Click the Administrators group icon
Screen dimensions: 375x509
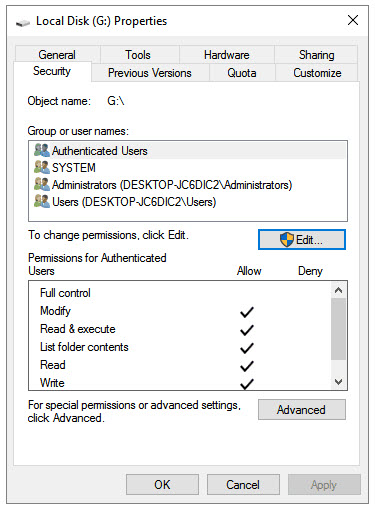click(x=42, y=184)
